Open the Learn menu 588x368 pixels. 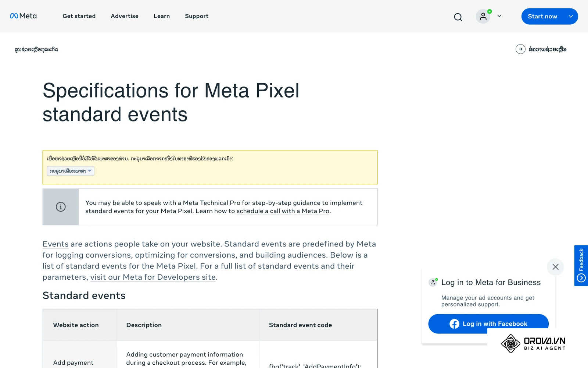point(162,16)
